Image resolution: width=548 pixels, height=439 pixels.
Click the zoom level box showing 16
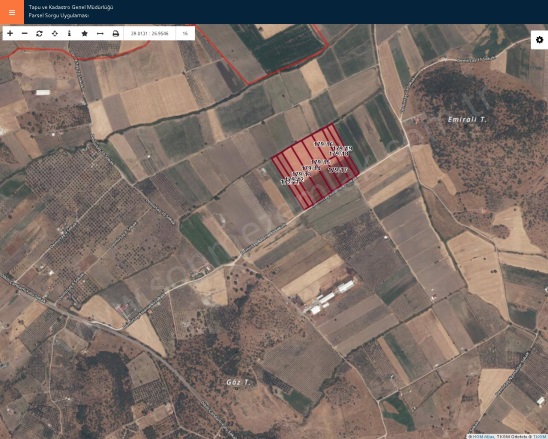click(185, 34)
